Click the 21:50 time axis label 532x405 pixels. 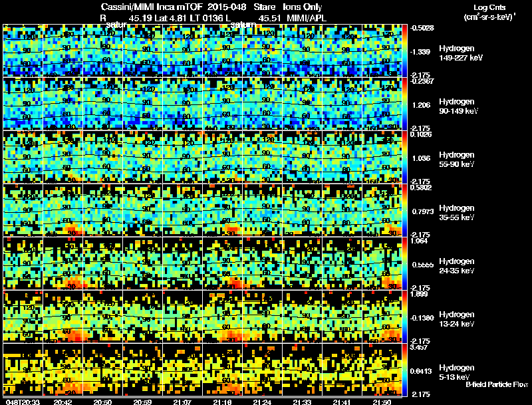pyautogui.click(x=382, y=402)
